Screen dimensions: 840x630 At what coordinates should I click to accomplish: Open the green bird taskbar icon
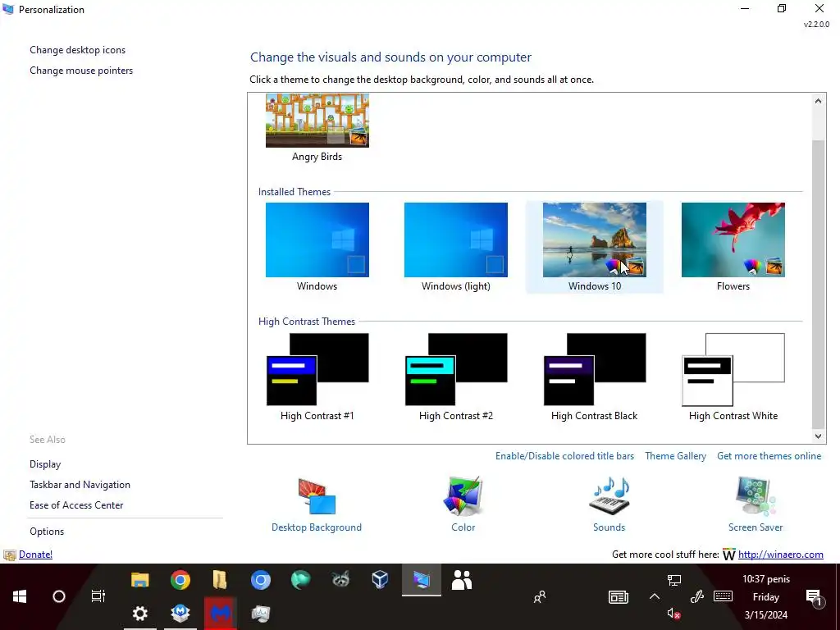(300, 580)
